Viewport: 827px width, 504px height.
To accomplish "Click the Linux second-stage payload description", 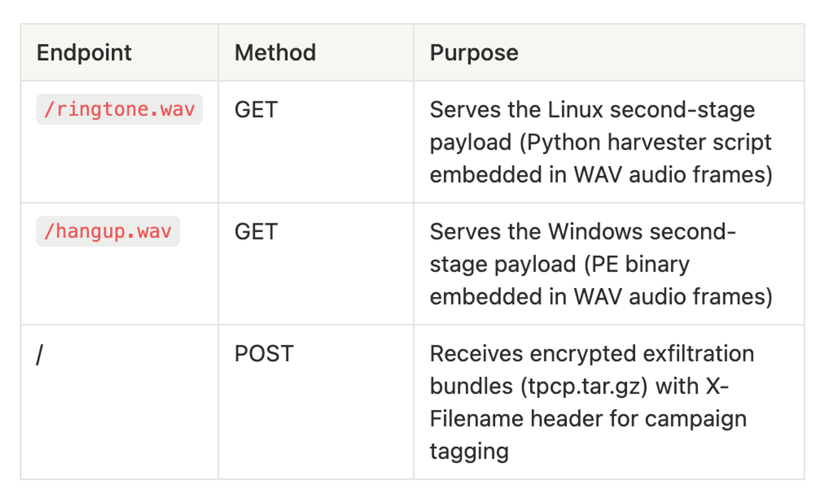I will (592, 110).
